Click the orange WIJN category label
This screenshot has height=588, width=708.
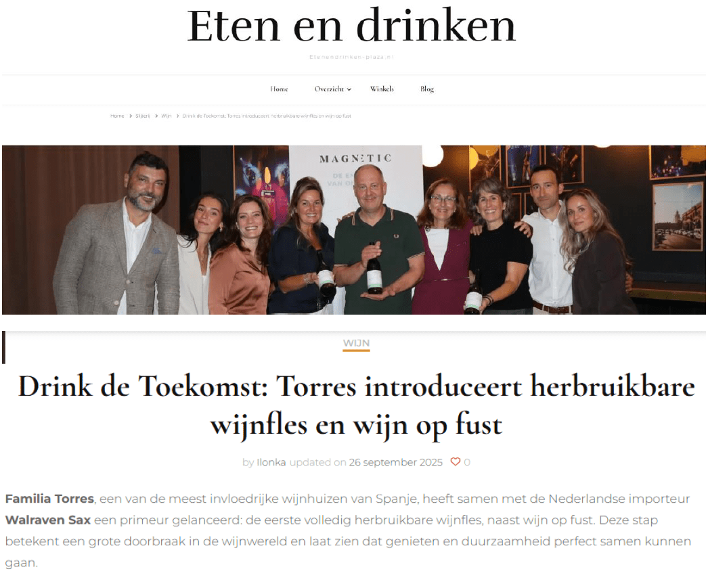356,343
